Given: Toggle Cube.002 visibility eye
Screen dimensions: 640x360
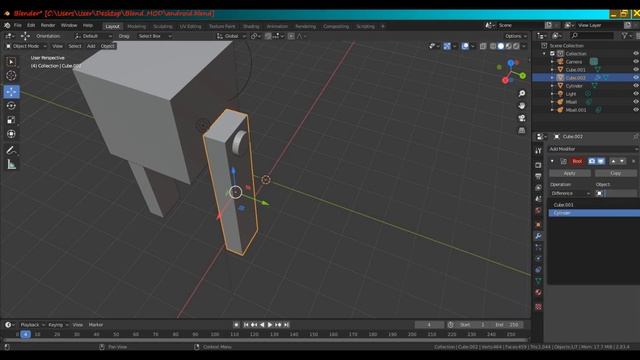Looking at the screenshot, I should tap(636, 78).
